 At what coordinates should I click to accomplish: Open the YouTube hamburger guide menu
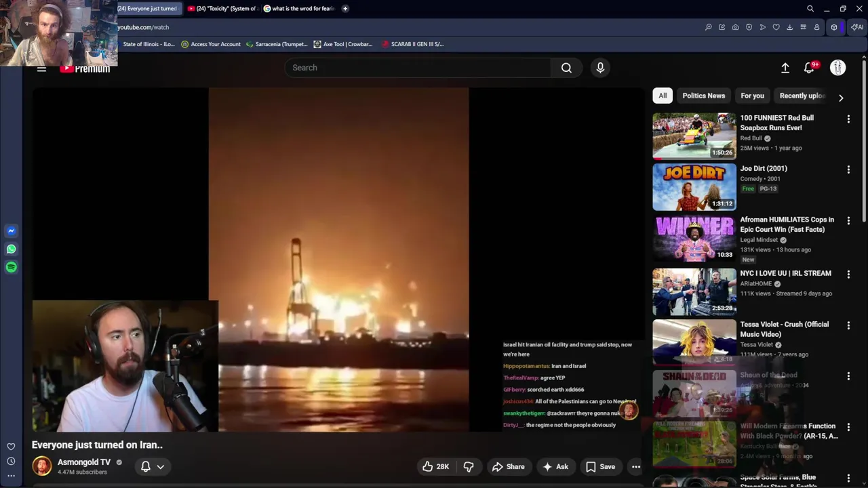[41, 68]
